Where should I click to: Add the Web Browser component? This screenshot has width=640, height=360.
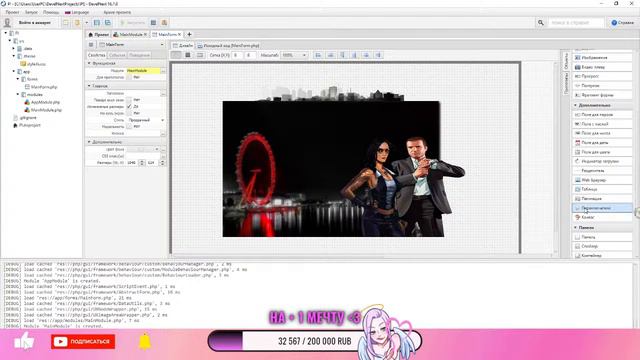click(x=602, y=180)
